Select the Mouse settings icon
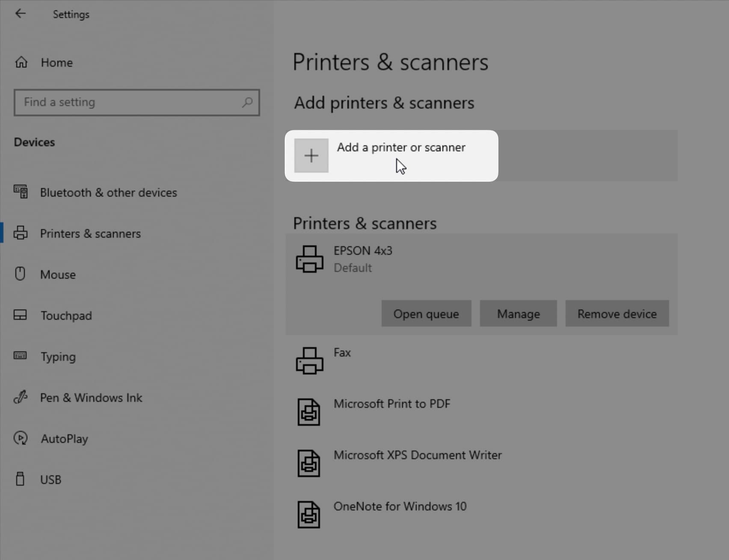Image resolution: width=729 pixels, height=560 pixels. coord(20,274)
